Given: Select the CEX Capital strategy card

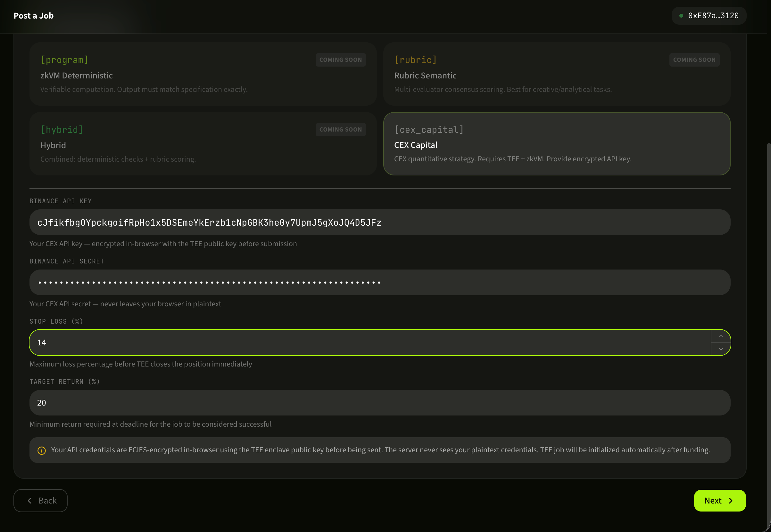Looking at the screenshot, I should (557, 144).
